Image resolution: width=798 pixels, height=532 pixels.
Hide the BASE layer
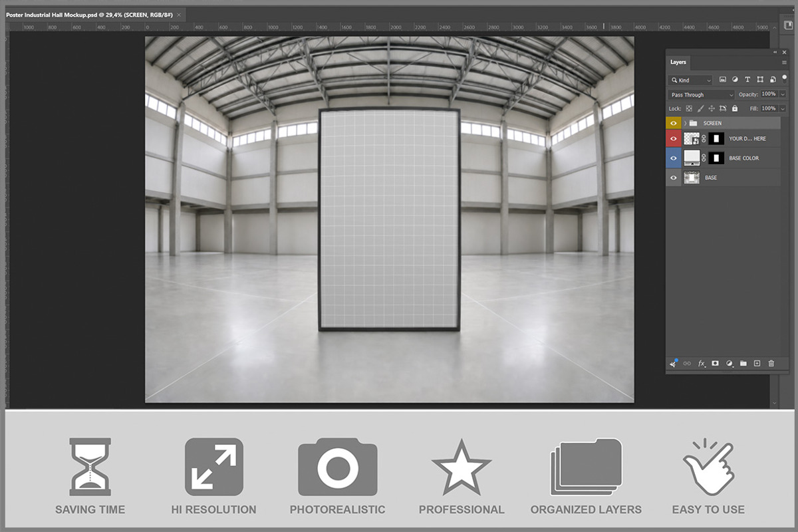tap(674, 178)
